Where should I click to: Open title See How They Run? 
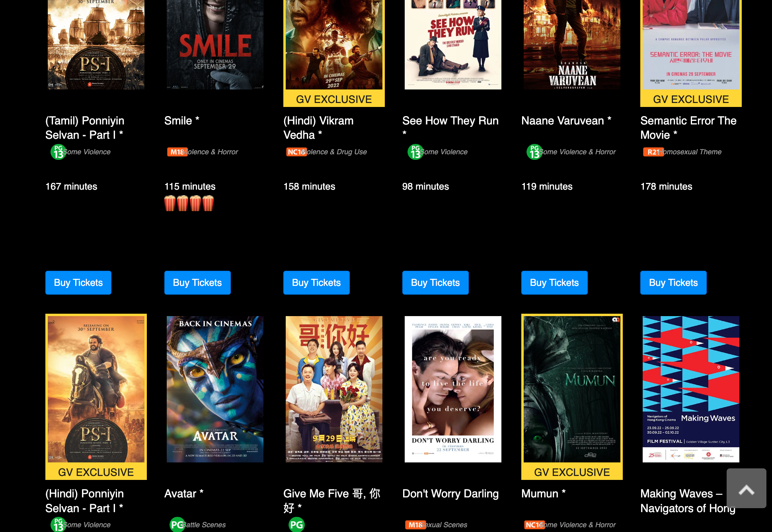tap(450, 127)
